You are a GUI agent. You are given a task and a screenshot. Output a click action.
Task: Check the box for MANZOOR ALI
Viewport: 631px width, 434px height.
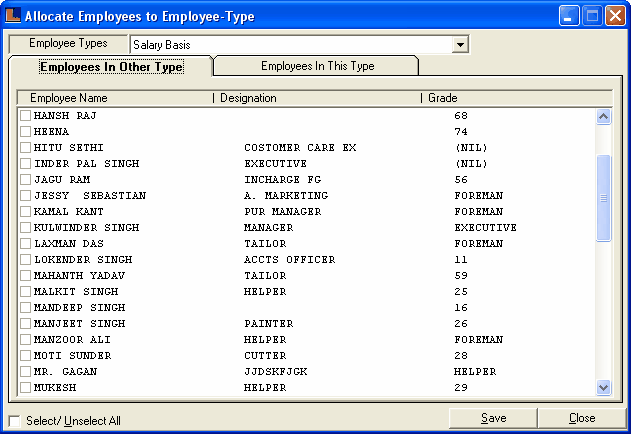click(25, 339)
